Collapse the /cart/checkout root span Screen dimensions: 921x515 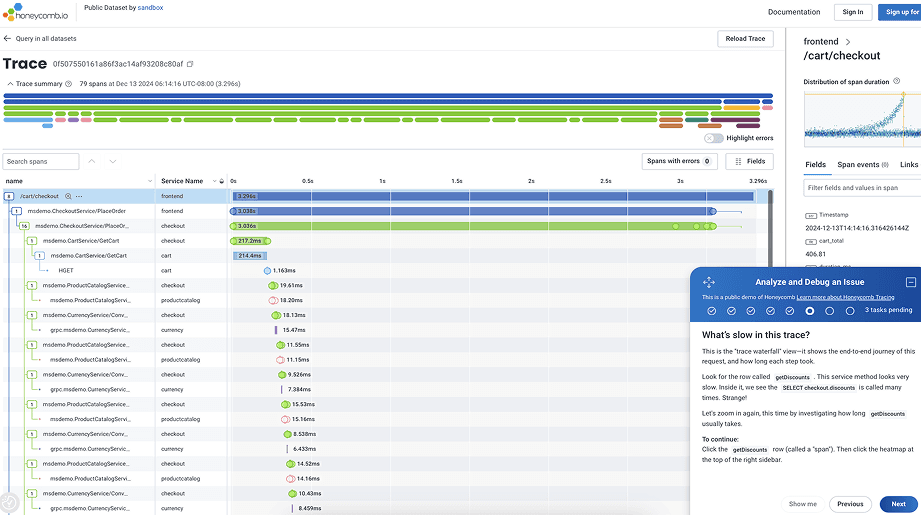tap(9, 197)
